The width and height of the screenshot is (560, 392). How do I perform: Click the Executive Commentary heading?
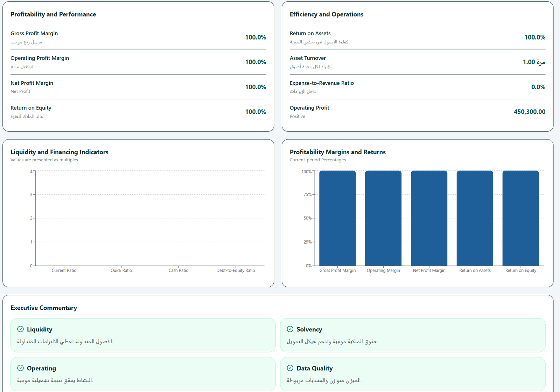(x=44, y=308)
